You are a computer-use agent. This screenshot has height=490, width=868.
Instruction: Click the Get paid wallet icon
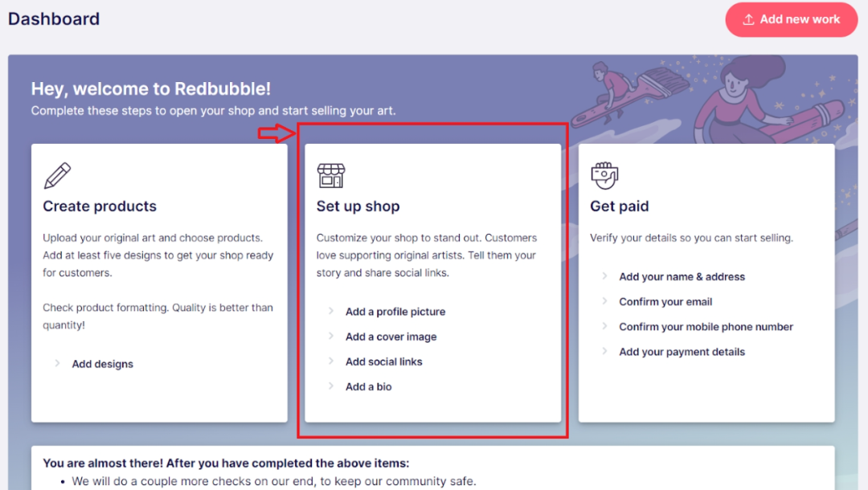click(604, 174)
